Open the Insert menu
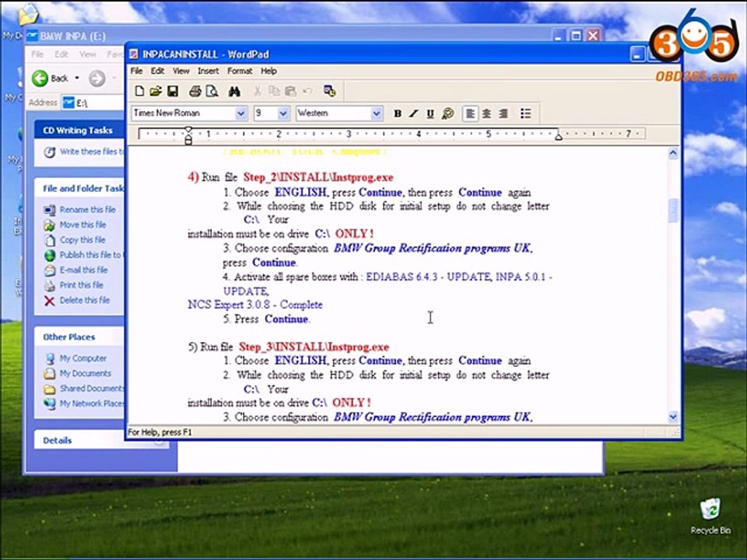 pyautogui.click(x=208, y=71)
